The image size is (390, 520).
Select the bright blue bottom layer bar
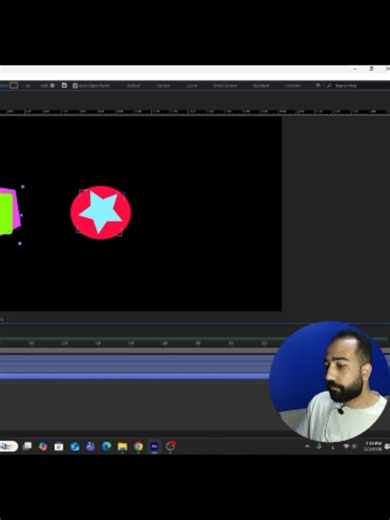click(x=135, y=376)
